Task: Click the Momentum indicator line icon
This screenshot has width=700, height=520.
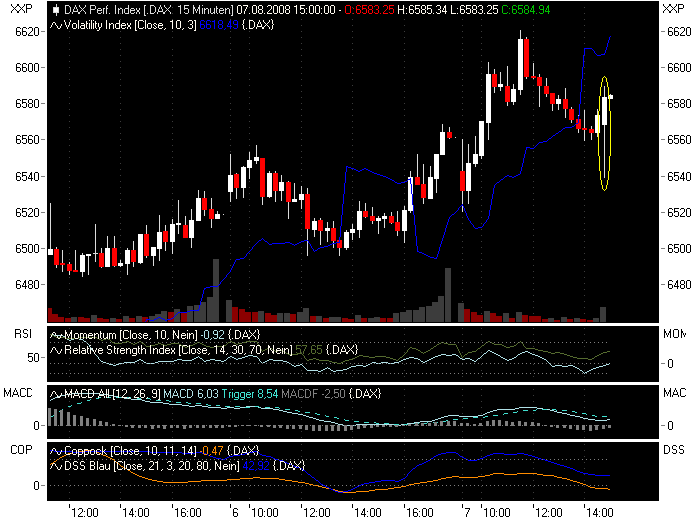Action: [x=56, y=335]
